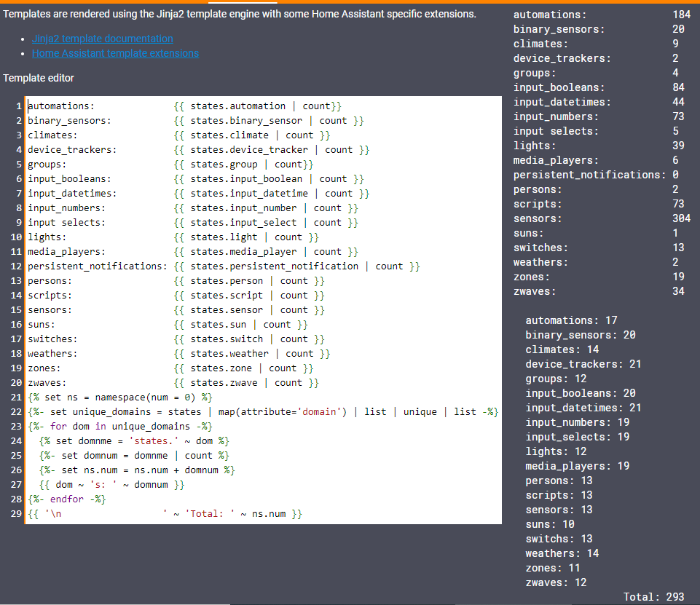
Task: Click 'input_datetimes:' label in the editor
Action: 72,194
